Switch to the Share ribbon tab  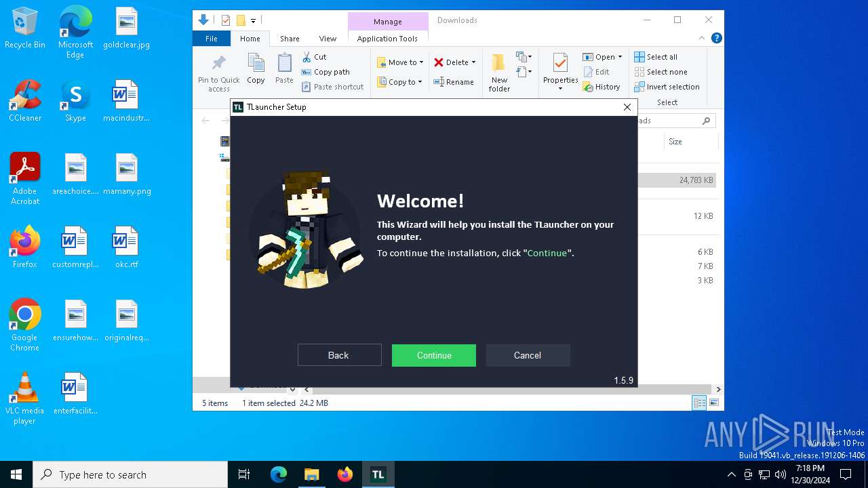tap(290, 39)
